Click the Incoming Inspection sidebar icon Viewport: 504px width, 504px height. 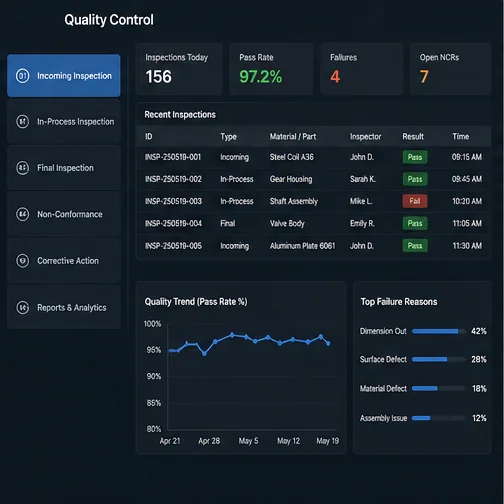pos(22,76)
